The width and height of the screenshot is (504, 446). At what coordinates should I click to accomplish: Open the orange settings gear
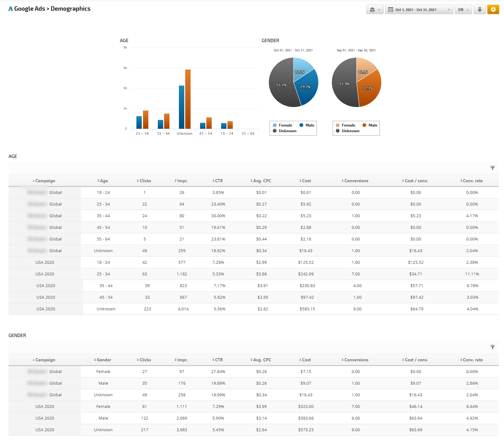point(493,9)
